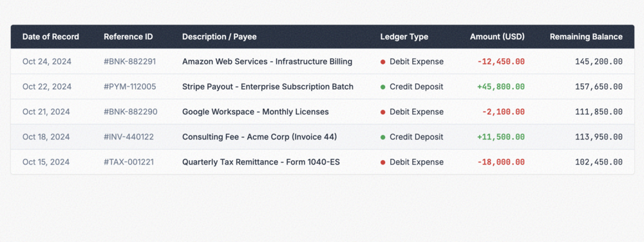The width and height of the screenshot is (644, 242).
Task: Click Debit Expense label in Google Workspace row
Action: (x=417, y=112)
